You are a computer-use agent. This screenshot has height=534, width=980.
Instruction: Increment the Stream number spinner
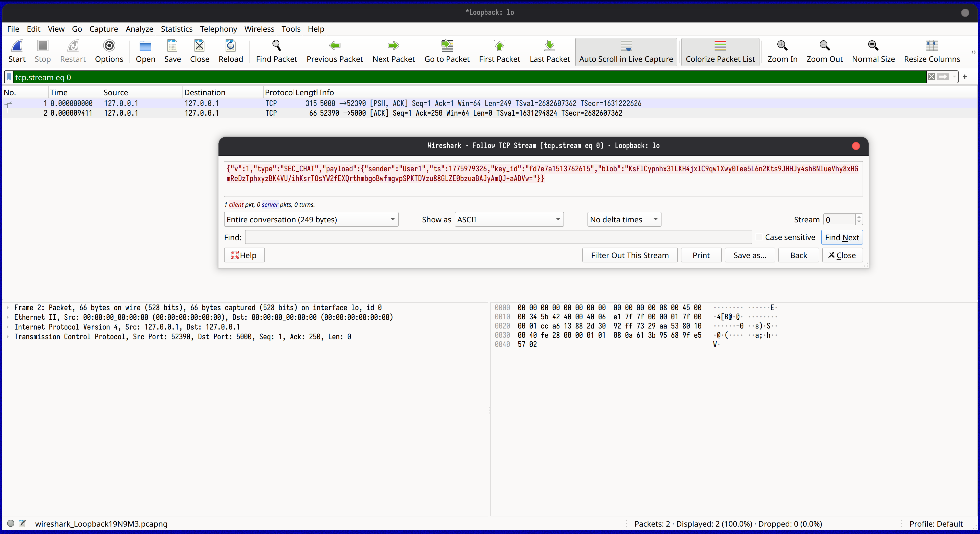tap(859, 217)
